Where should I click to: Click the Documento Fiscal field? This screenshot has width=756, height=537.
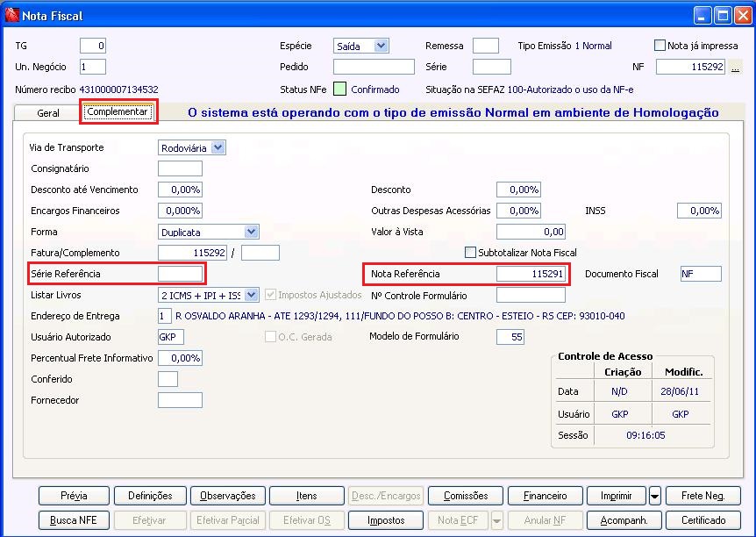click(x=701, y=274)
